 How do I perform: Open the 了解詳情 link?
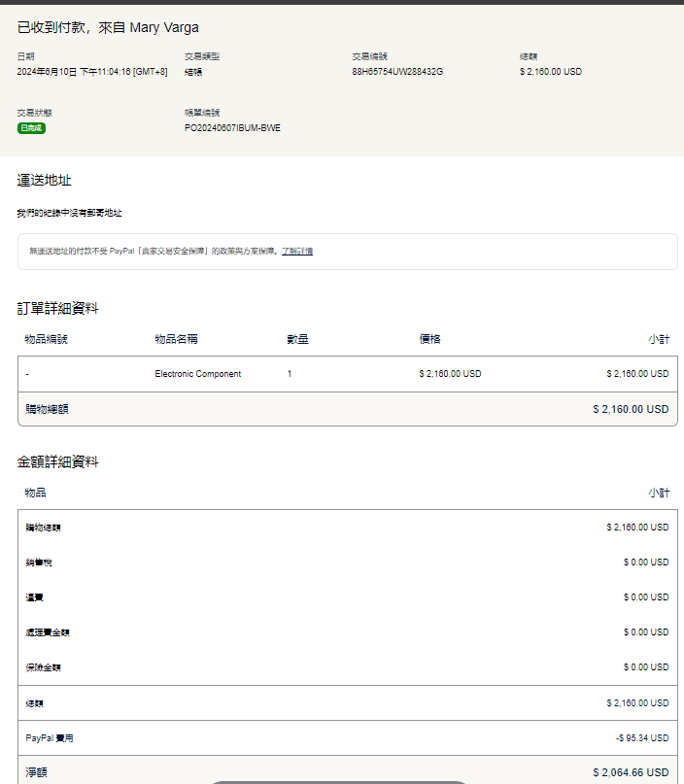coord(297,252)
